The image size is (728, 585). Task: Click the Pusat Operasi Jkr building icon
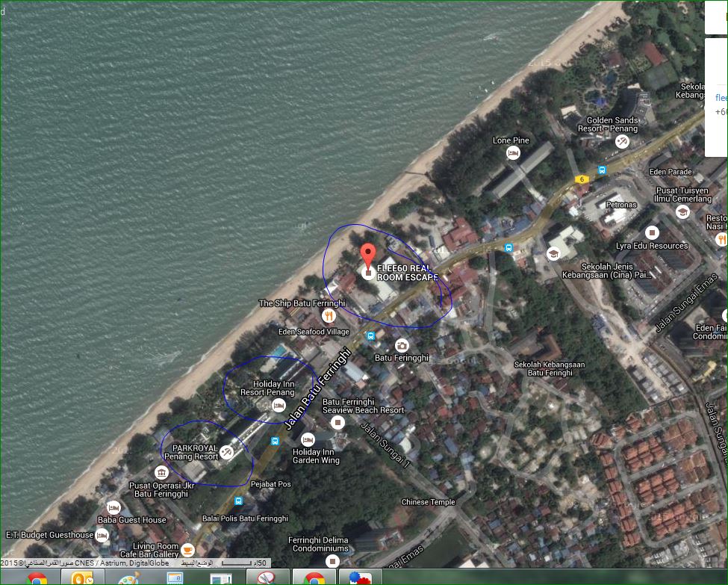tap(161, 472)
